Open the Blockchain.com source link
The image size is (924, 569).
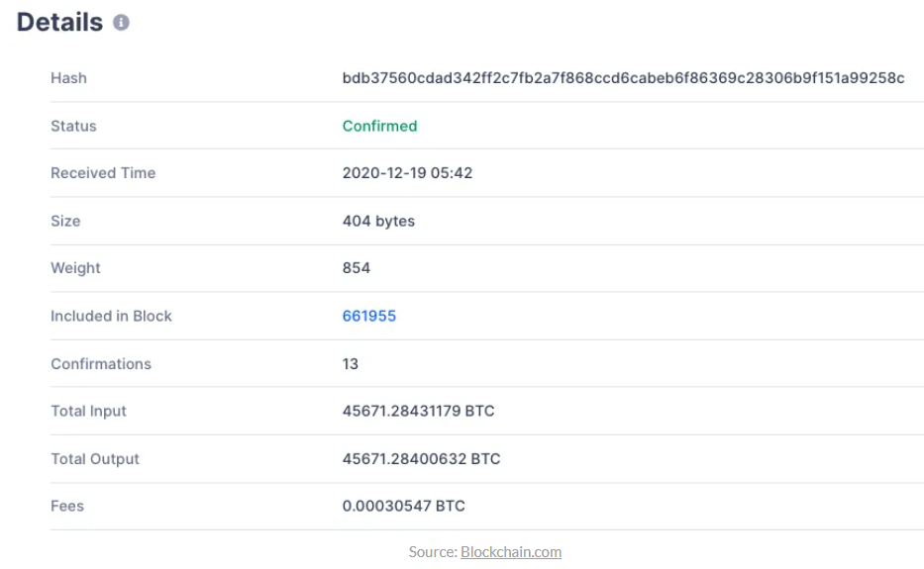click(x=511, y=551)
